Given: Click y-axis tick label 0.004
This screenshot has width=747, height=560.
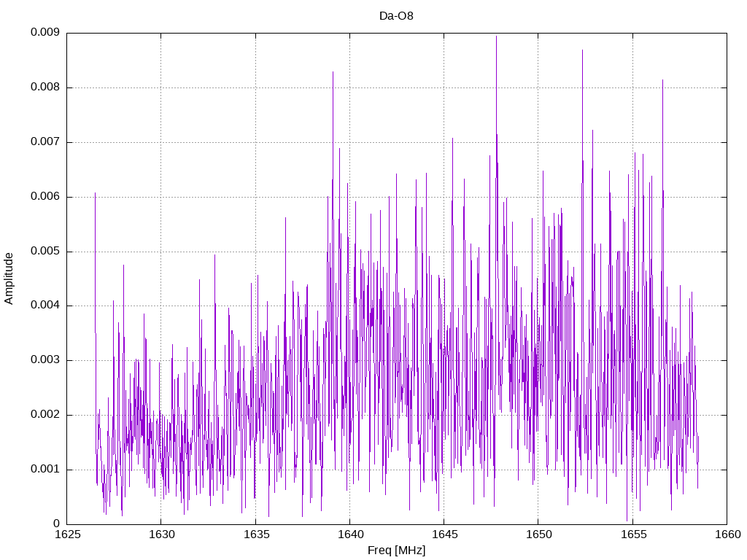Looking at the screenshot, I should pyautogui.click(x=45, y=306).
